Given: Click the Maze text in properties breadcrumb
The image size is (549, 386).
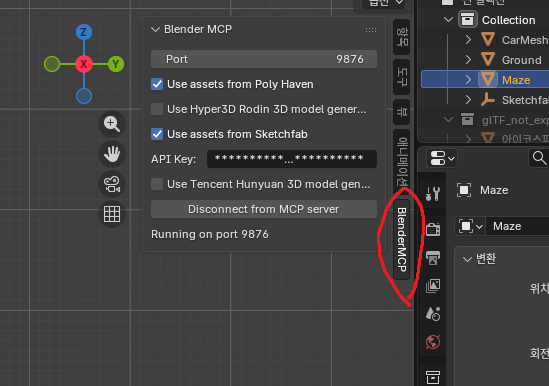Looking at the screenshot, I should point(494,190).
